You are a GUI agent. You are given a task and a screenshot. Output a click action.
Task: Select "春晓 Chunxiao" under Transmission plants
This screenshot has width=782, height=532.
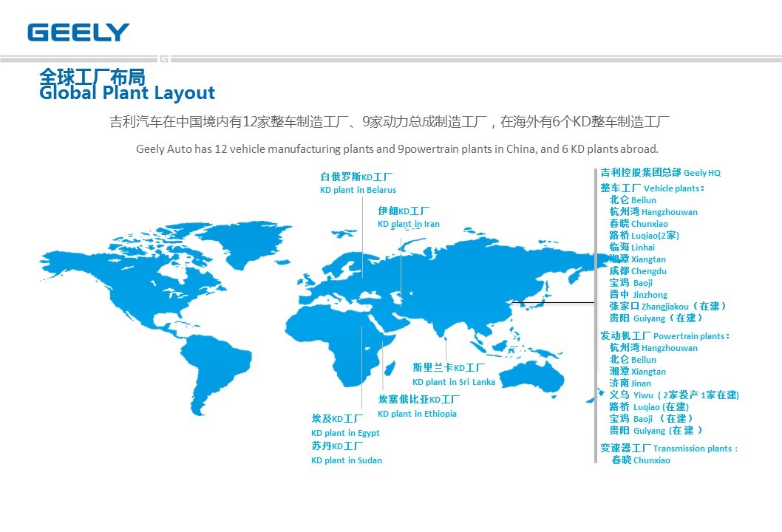pyautogui.click(x=641, y=460)
